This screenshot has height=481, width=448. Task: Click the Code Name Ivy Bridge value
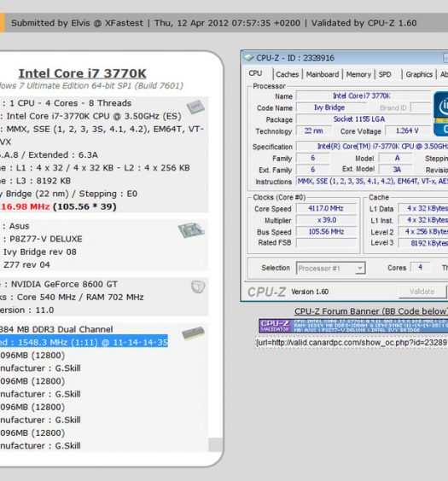click(x=330, y=107)
